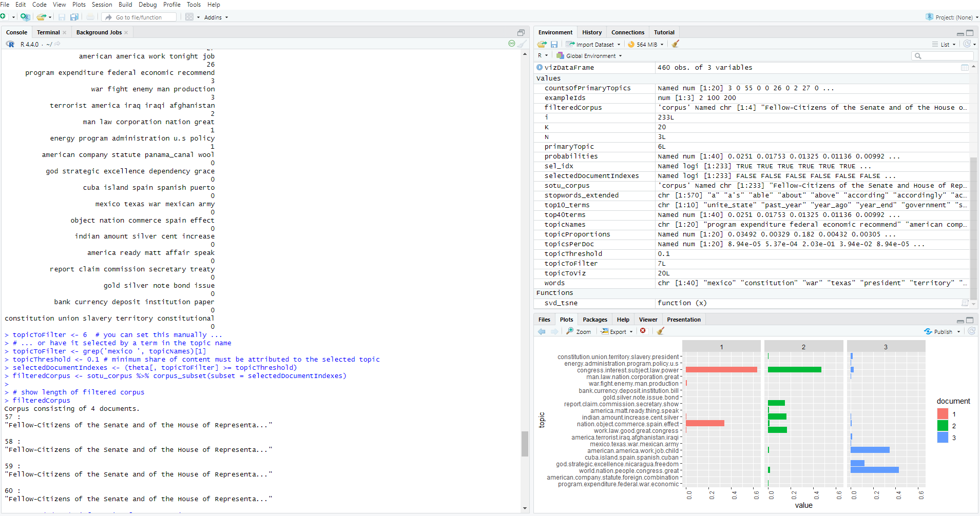Close the Terminal tab
Screen dimensions: 980x516
64,32
